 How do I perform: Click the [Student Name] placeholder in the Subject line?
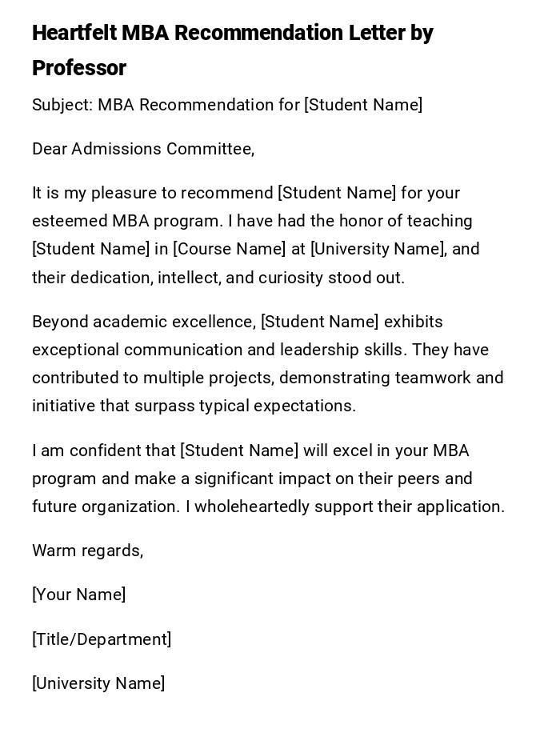click(363, 105)
